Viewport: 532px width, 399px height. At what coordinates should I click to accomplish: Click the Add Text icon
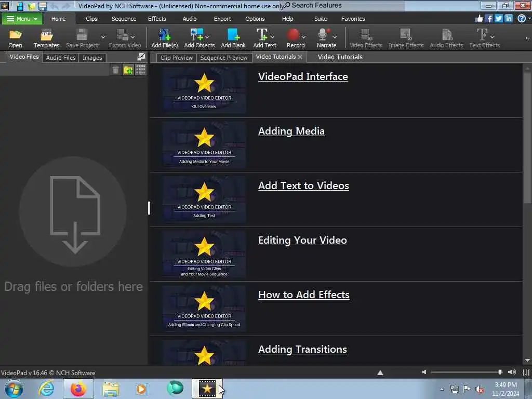coord(262,35)
